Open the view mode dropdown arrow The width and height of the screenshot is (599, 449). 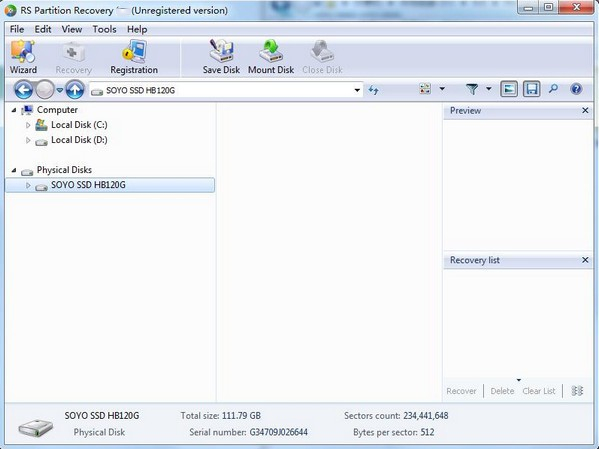point(442,89)
